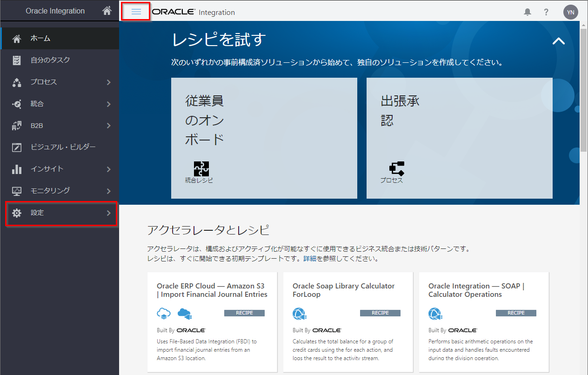Open 自分のタスク from the sidebar
The width and height of the screenshot is (588, 375).
click(x=50, y=60)
